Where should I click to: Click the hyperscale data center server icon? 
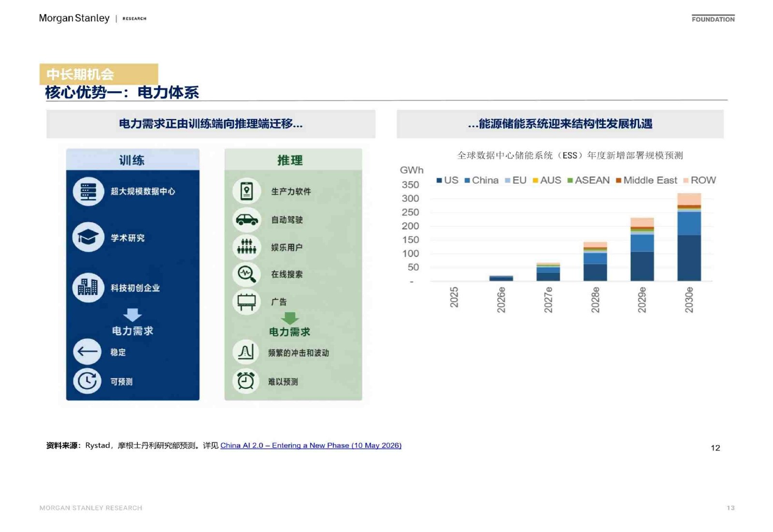coord(88,192)
